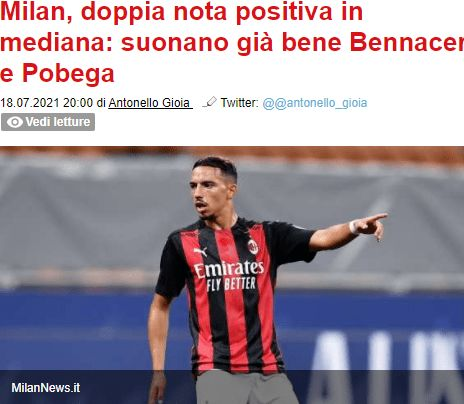Click the MilanNews.it watermark on the photo
The image size is (464, 404).
(x=46, y=388)
